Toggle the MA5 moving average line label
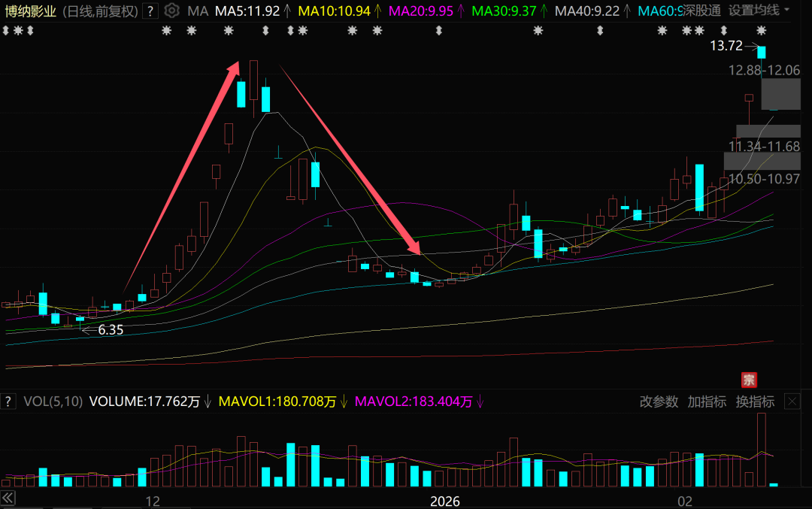This screenshot has width=812, height=509. pos(247,11)
